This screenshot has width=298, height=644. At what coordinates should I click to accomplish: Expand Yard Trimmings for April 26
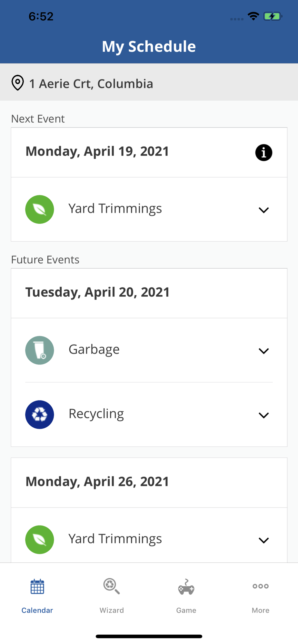263,540
